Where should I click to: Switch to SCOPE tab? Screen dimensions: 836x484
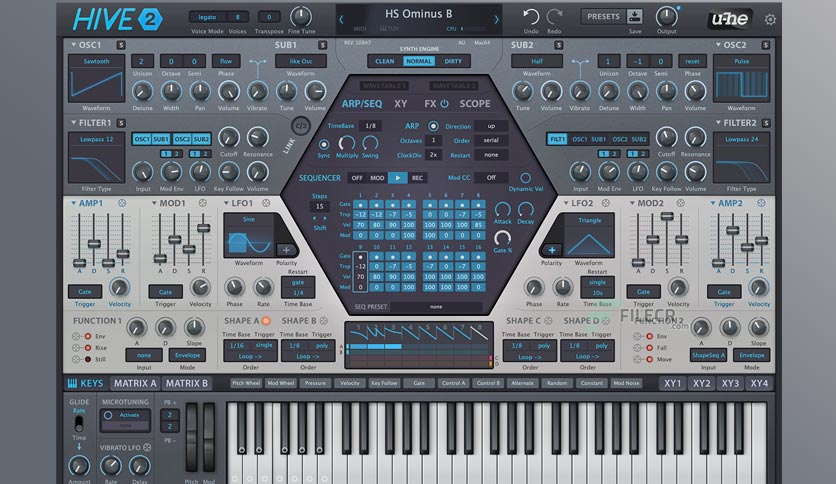[475, 103]
